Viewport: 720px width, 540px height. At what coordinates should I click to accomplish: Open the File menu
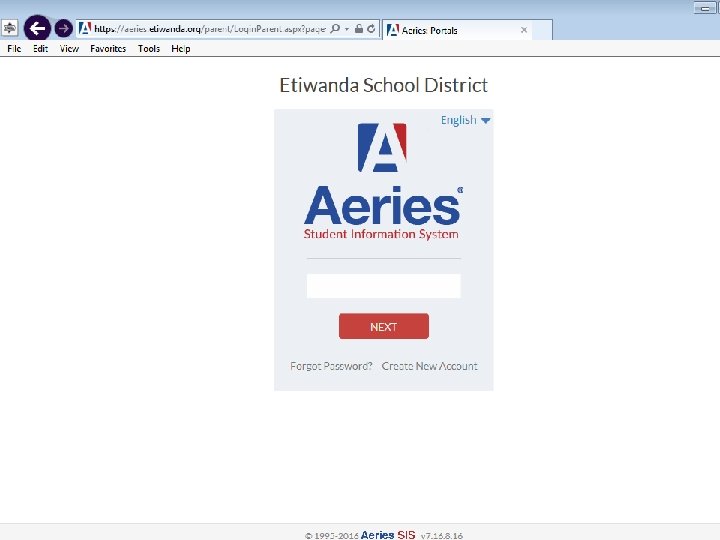point(14,49)
